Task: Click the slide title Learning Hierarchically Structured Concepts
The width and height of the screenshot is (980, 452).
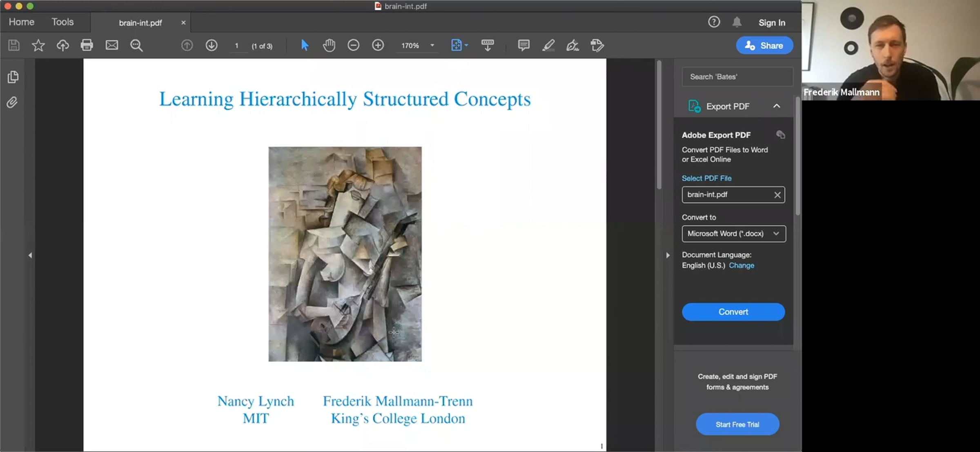Action: 345,99
